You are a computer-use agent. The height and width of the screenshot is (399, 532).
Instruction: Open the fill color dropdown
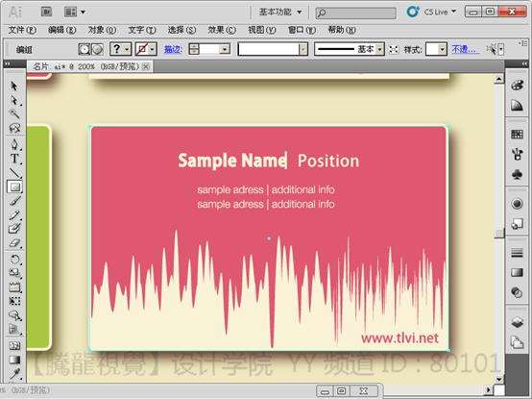[x=127, y=49]
